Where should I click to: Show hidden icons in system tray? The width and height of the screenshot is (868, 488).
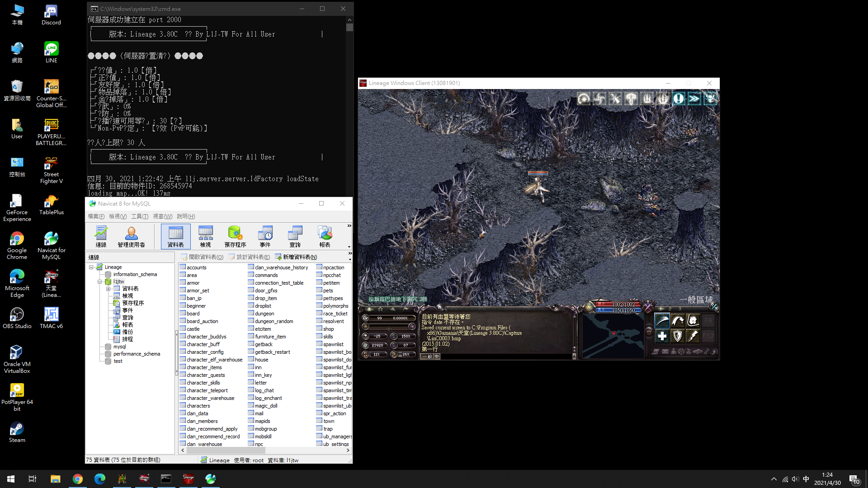[x=774, y=479]
